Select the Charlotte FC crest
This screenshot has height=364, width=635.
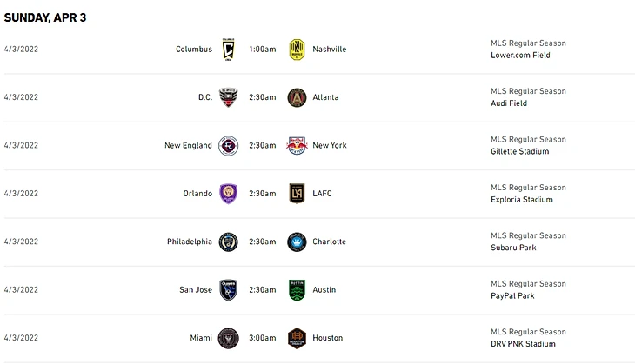[297, 242]
